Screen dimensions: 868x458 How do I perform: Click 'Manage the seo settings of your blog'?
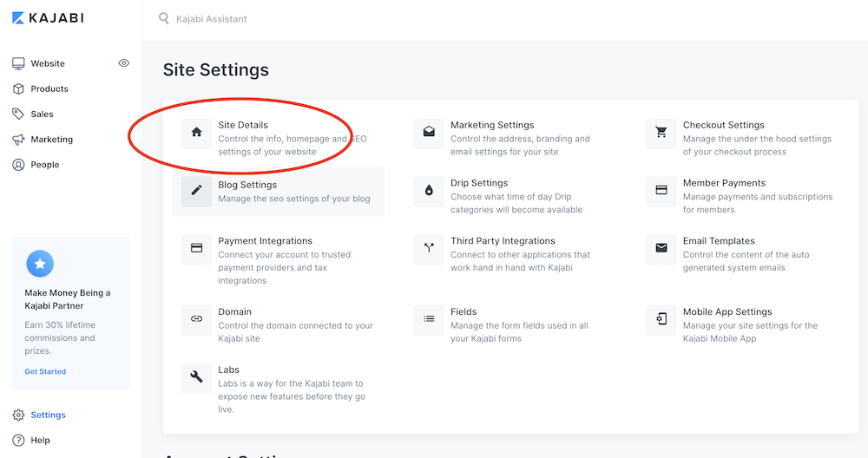[294, 199]
